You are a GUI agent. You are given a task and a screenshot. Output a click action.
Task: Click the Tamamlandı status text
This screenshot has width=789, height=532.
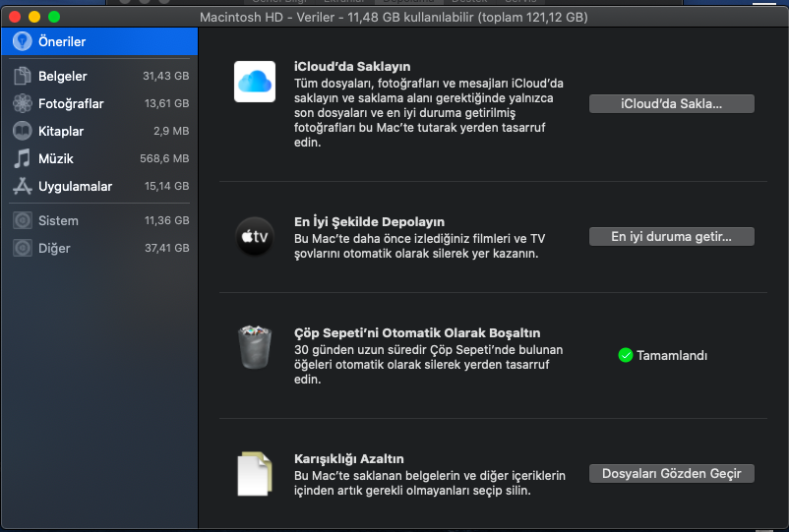click(x=672, y=356)
